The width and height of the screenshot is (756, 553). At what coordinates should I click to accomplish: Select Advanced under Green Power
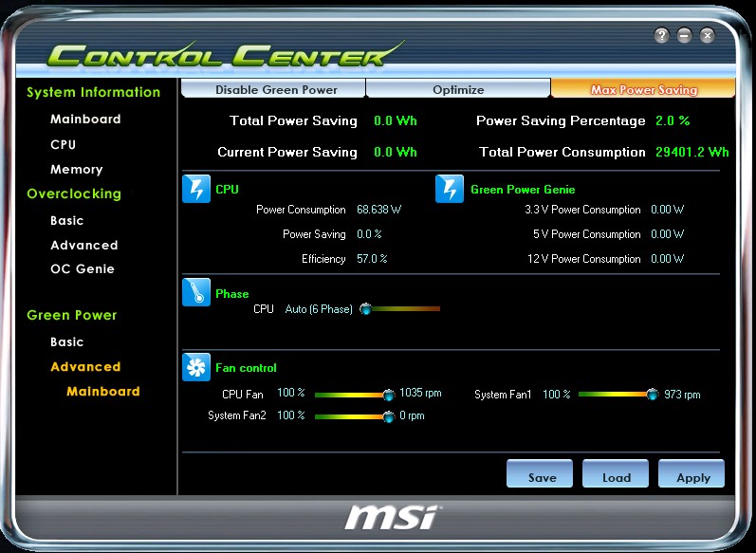[85, 367]
